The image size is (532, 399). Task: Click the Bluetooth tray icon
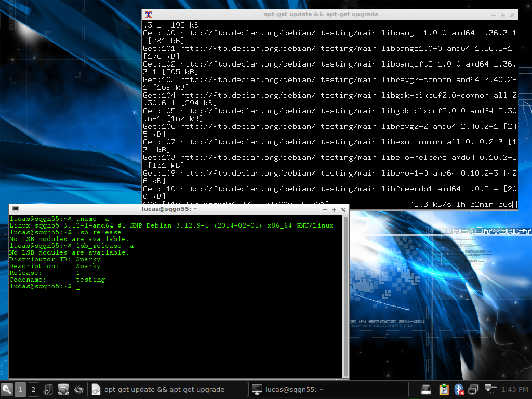point(459,390)
